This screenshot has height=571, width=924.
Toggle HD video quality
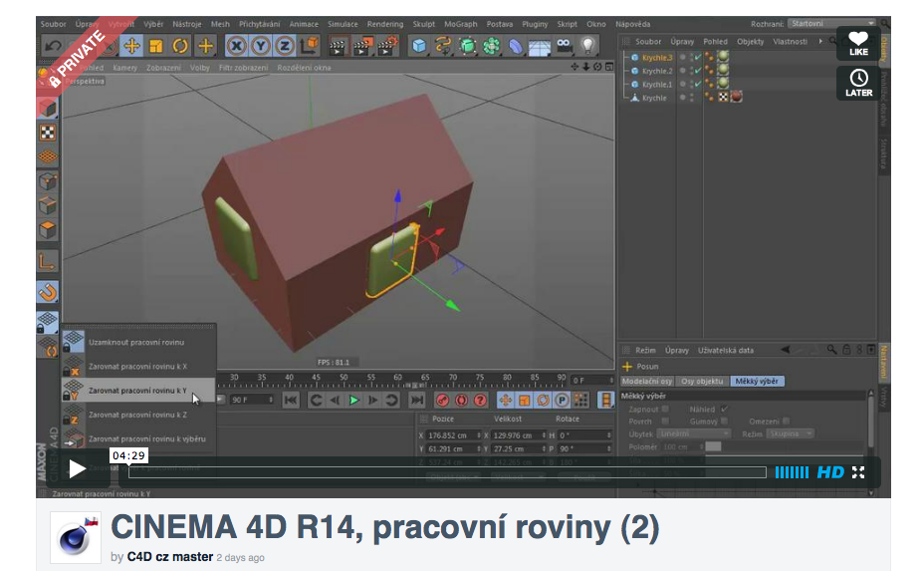pyautogui.click(x=830, y=472)
